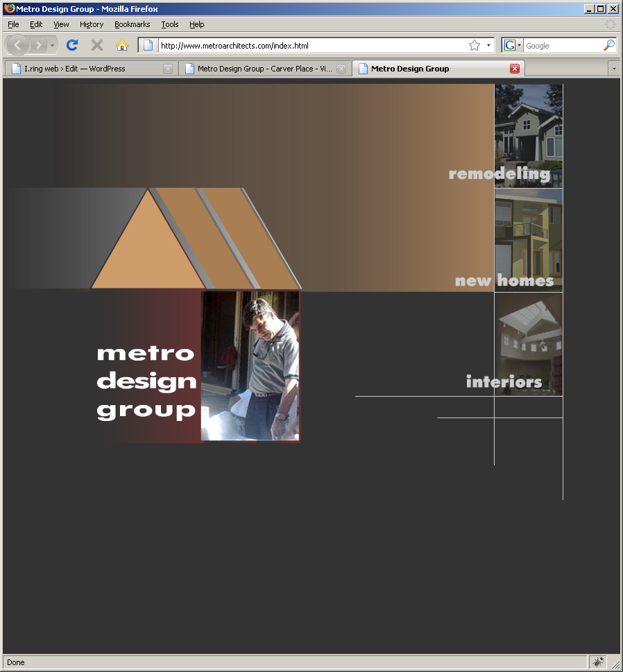The height and width of the screenshot is (672, 623).
Task: Close the Firefox window
Action: (x=613, y=8)
